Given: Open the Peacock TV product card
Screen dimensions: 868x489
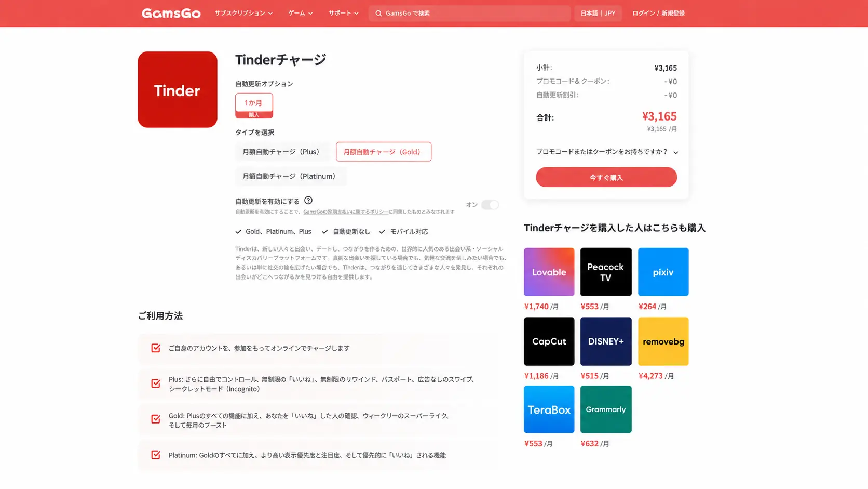Looking at the screenshot, I should coord(606,272).
